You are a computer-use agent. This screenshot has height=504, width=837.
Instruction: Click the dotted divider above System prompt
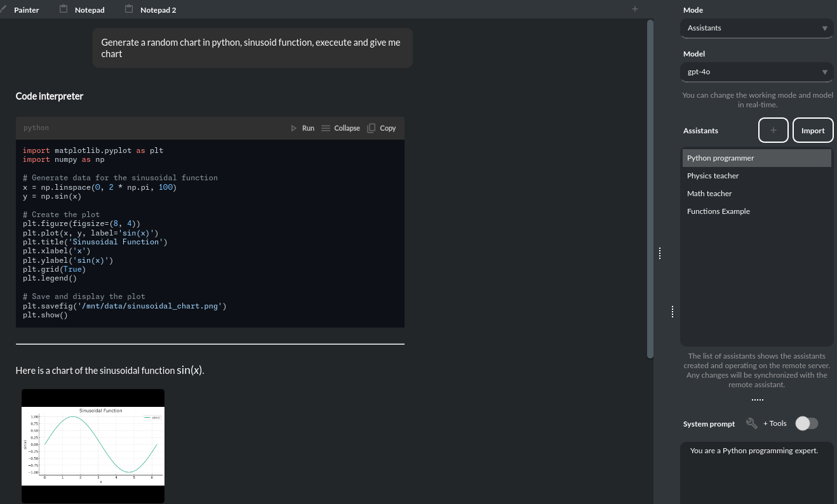coord(757,399)
